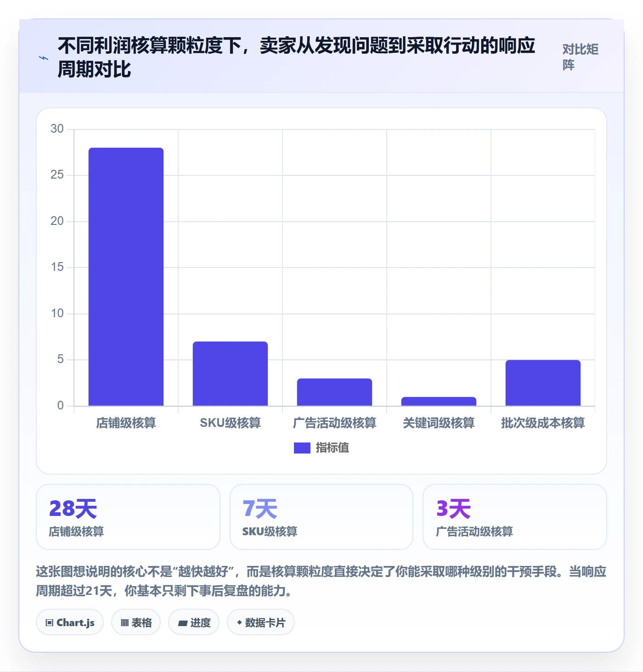The width and height of the screenshot is (643, 672).
Task: Click the 关键词级核算 x-axis label
Action: coord(439,423)
